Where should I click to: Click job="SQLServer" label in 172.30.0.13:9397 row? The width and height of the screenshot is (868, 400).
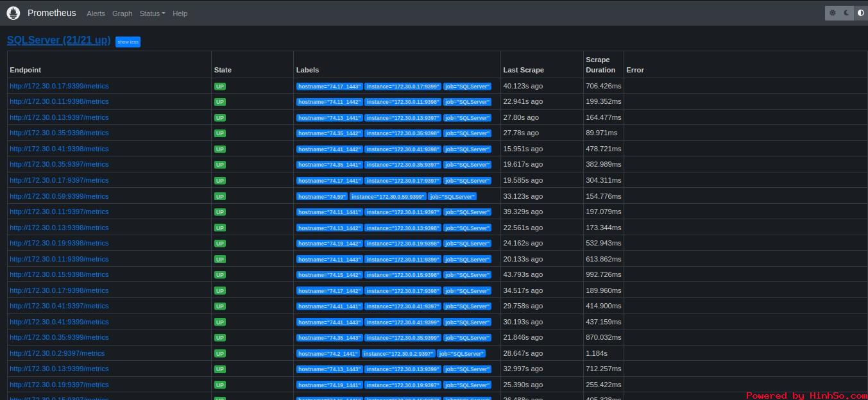click(467, 118)
